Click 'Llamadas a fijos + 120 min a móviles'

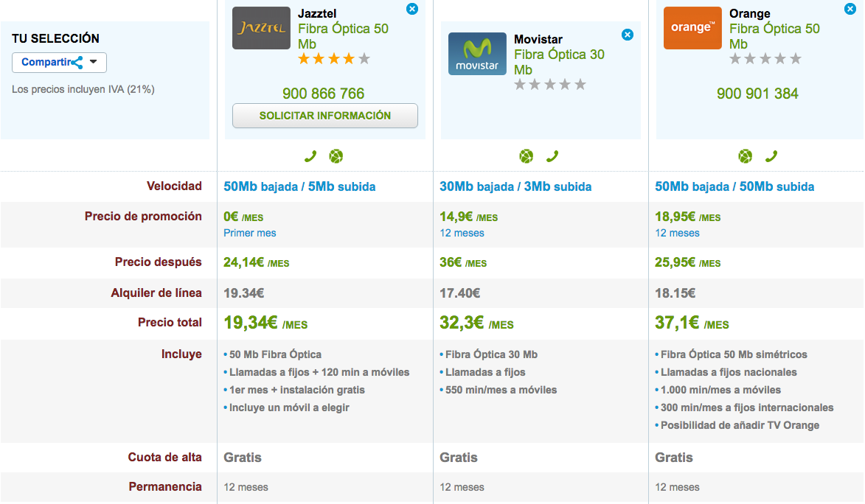click(x=319, y=372)
